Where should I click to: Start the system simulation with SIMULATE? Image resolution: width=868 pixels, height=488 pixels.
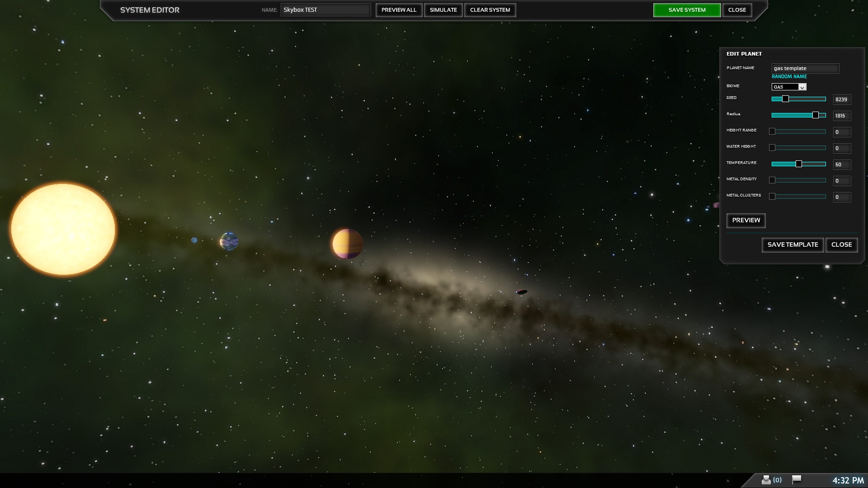(x=443, y=10)
